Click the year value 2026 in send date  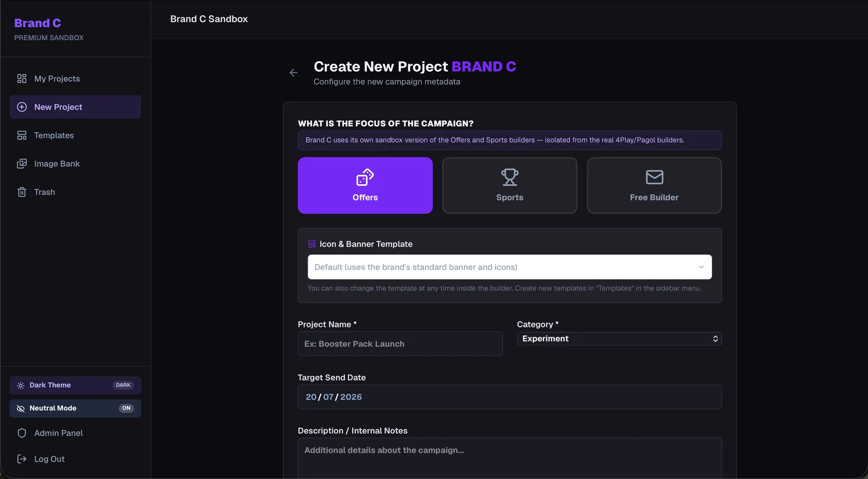point(351,397)
